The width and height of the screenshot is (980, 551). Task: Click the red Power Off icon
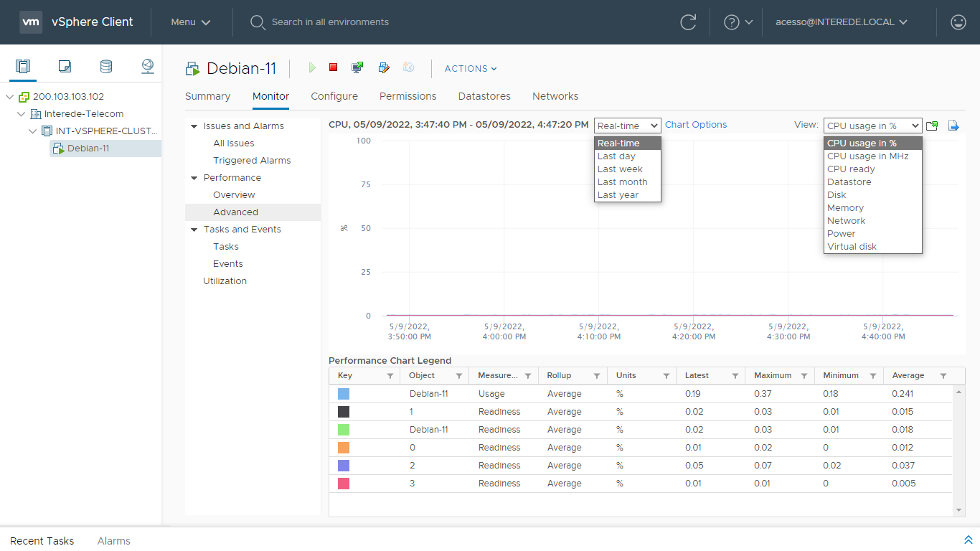point(333,67)
